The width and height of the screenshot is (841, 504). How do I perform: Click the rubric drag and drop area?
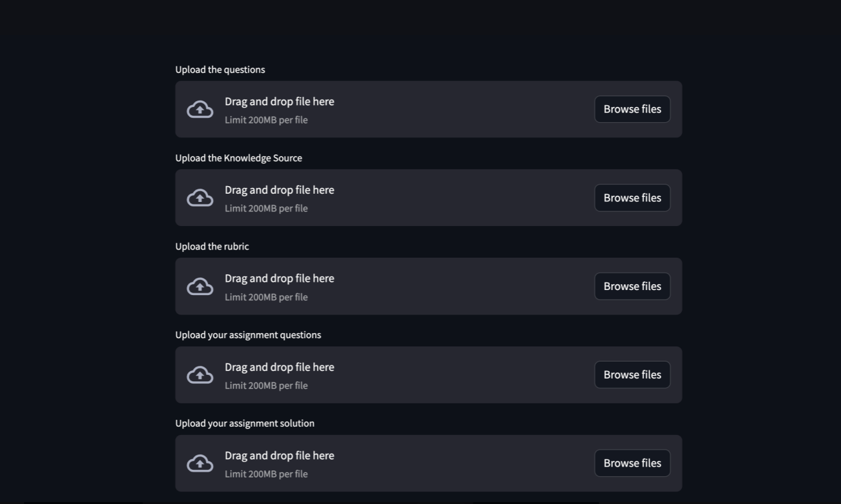pyautogui.click(x=428, y=286)
